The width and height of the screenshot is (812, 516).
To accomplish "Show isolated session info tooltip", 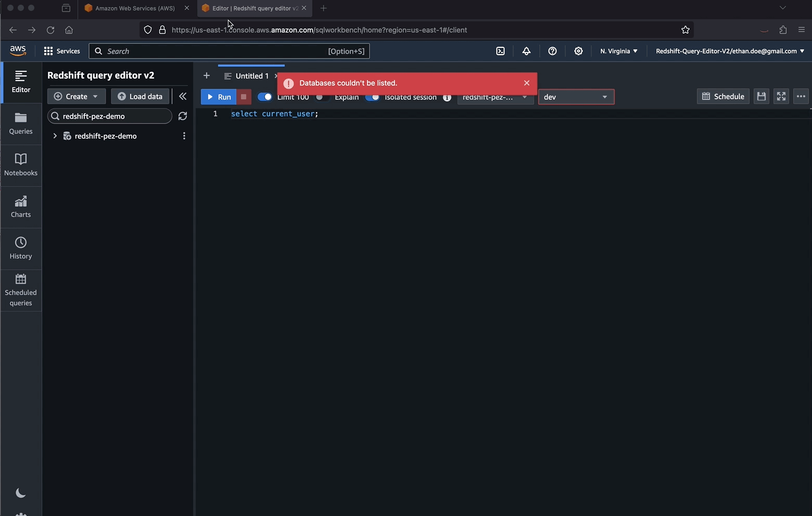I will click(x=447, y=97).
